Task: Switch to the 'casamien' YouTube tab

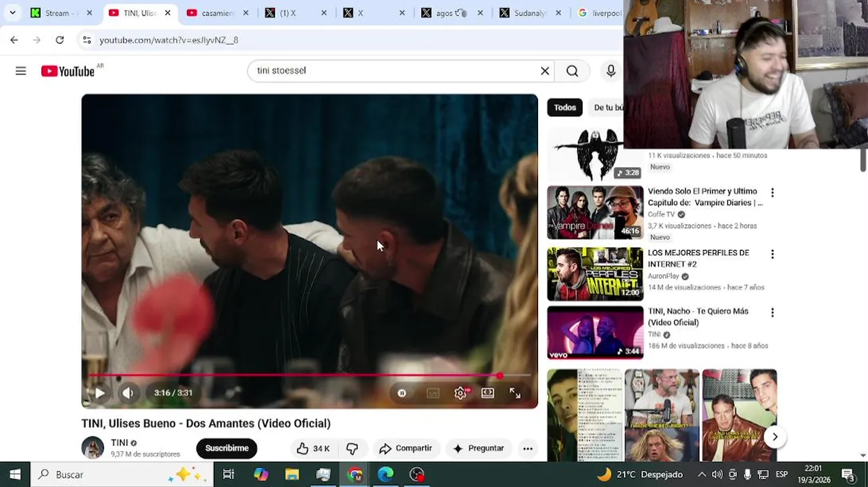Action: [x=218, y=13]
